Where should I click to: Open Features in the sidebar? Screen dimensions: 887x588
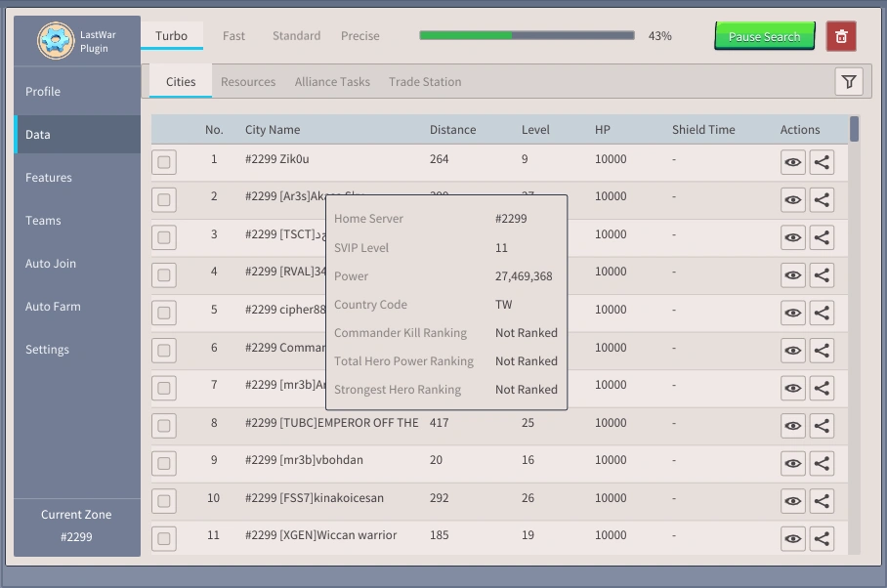click(77, 178)
